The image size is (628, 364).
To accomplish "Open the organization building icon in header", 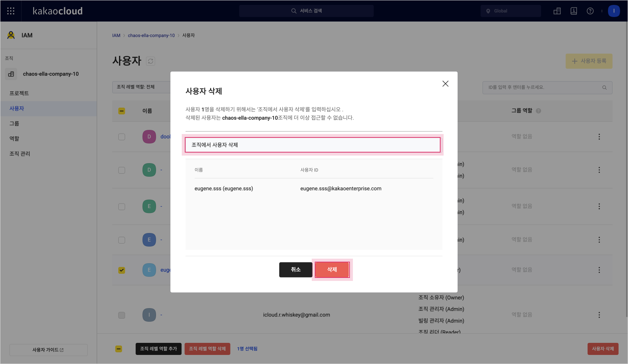I will [x=557, y=11].
